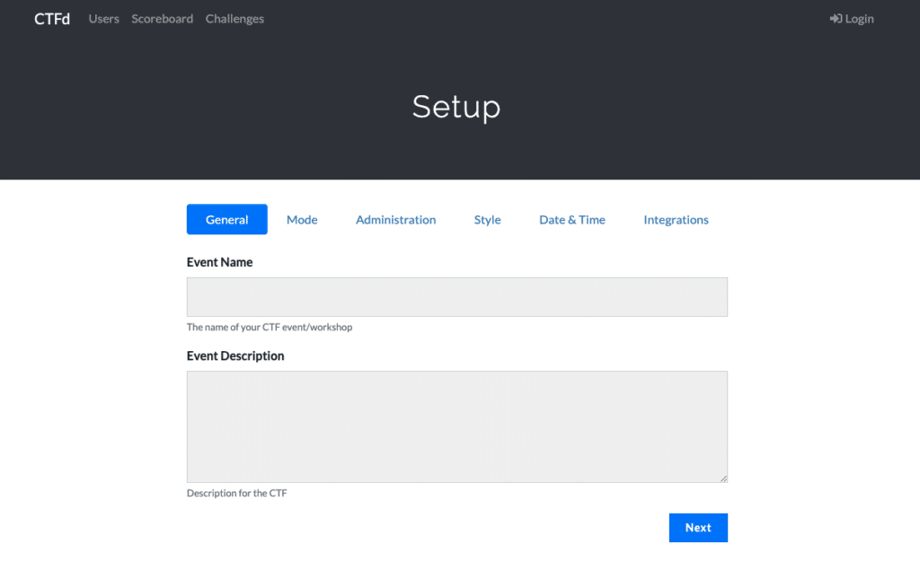Screen dimensions: 920x588
Task: Open the Administration tab
Action: click(x=395, y=219)
